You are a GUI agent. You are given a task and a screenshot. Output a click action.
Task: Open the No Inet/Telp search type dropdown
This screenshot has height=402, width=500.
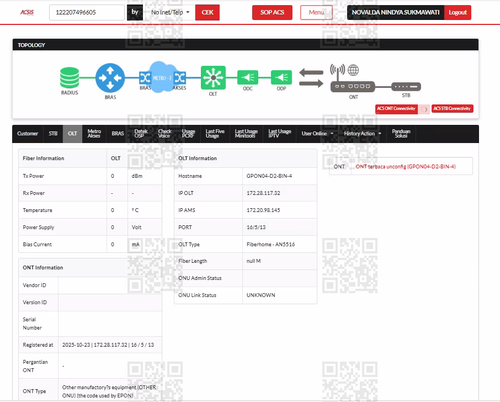click(170, 12)
